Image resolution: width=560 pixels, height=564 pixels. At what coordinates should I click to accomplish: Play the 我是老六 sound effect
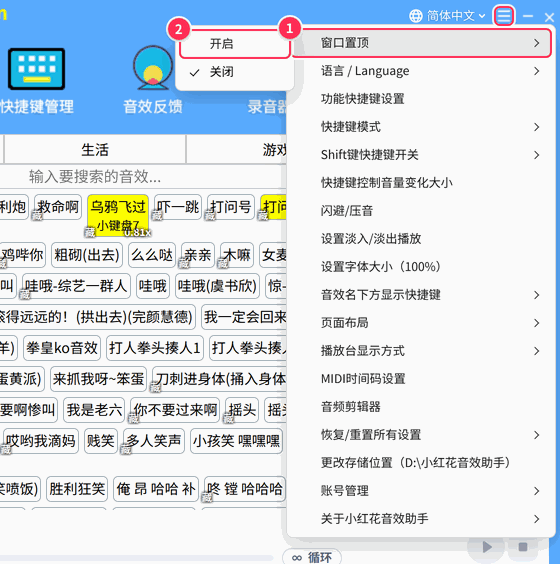click(x=94, y=410)
